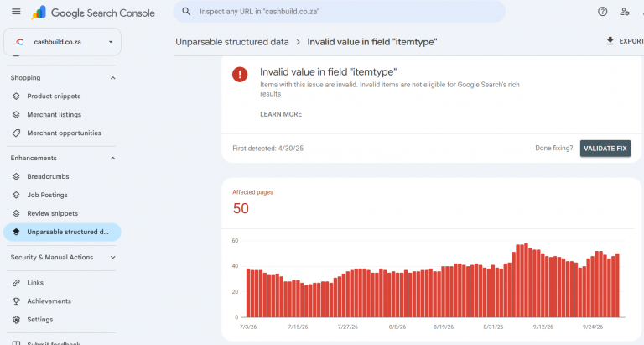This screenshot has height=345, width=644.
Task: Click the search magnifier icon
Action: click(x=186, y=12)
